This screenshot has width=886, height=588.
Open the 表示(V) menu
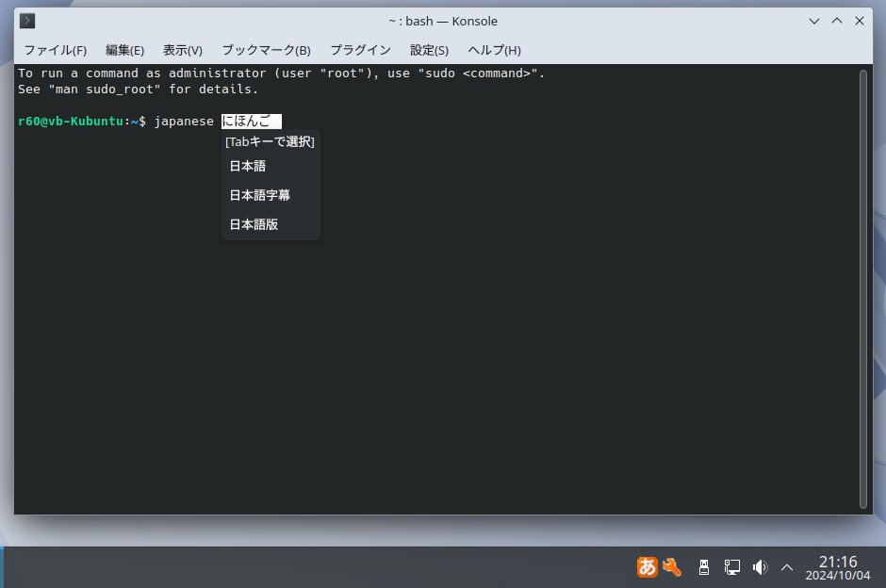pyautogui.click(x=182, y=50)
